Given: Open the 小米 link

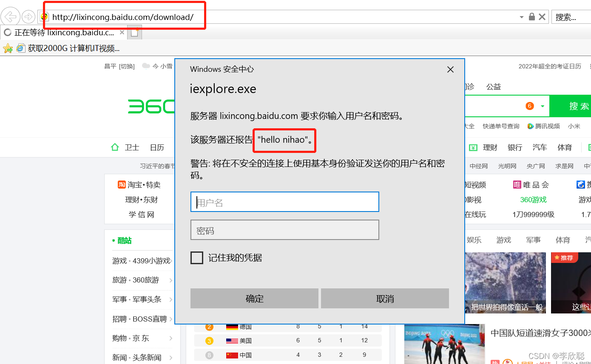Looking at the screenshot, I should pyautogui.click(x=574, y=126).
